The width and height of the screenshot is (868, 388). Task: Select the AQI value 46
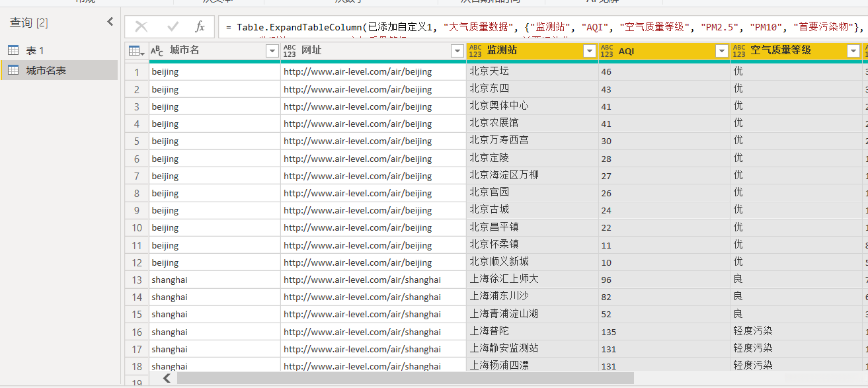(x=664, y=71)
